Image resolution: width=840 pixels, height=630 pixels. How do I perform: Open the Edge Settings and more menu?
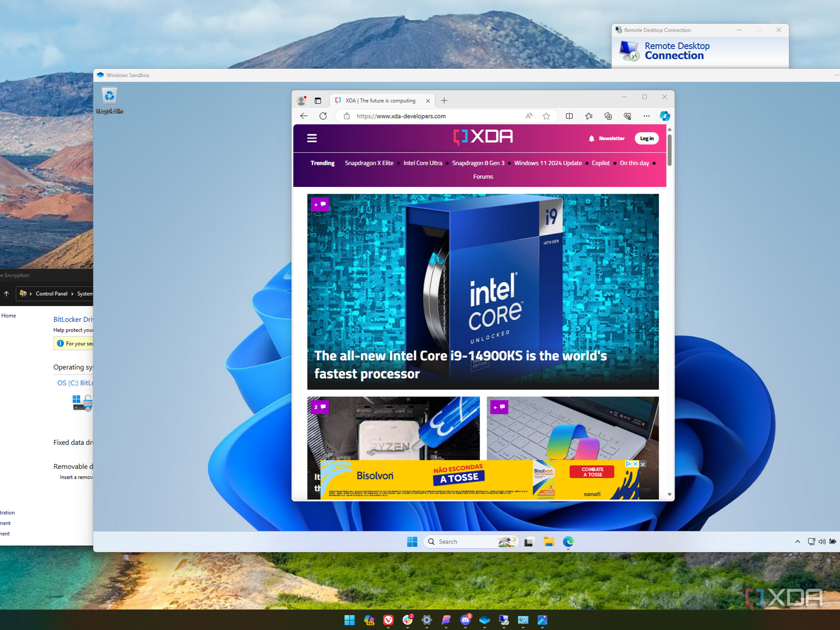pyautogui.click(x=647, y=116)
